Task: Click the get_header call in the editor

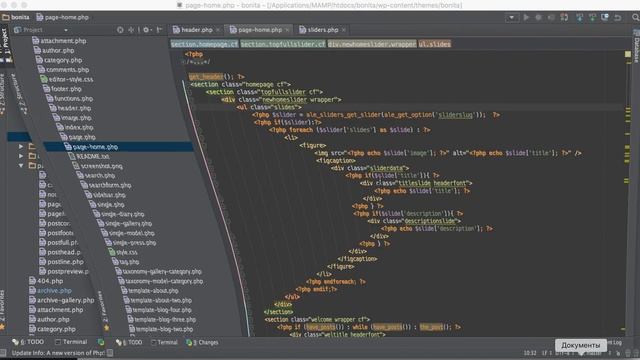Action: (206, 77)
